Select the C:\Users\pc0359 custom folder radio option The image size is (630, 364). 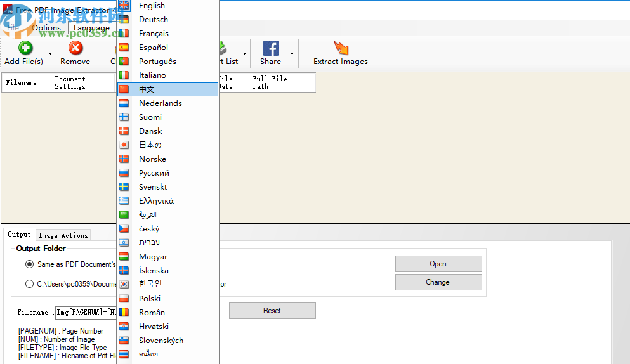click(29, 284)
